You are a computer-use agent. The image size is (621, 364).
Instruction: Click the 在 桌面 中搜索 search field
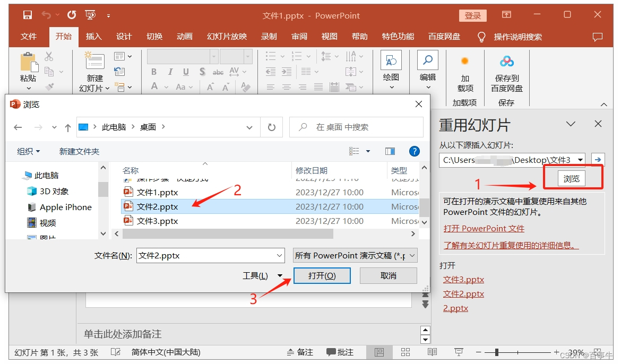tap(356, 127)
